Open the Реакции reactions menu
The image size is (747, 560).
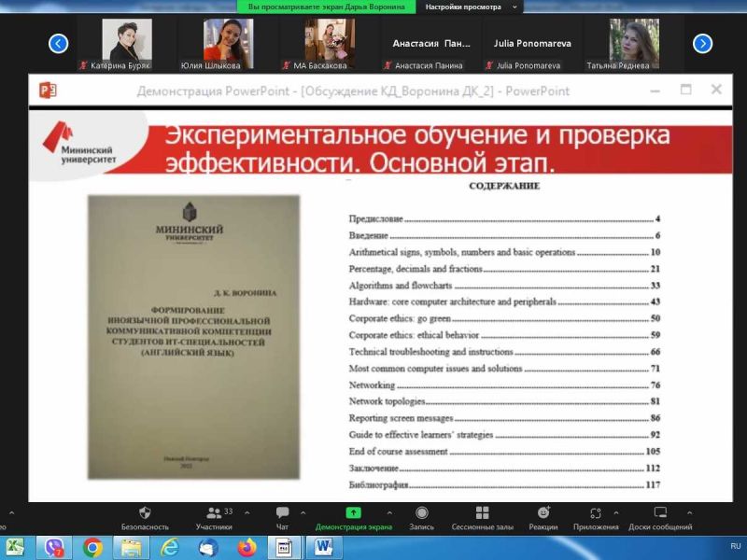[x=543, y=514]
